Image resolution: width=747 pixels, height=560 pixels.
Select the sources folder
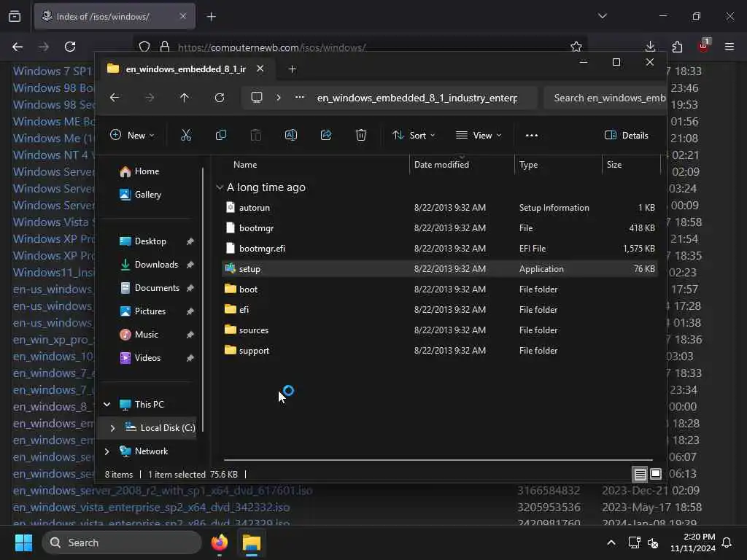(x=440, y=330)
